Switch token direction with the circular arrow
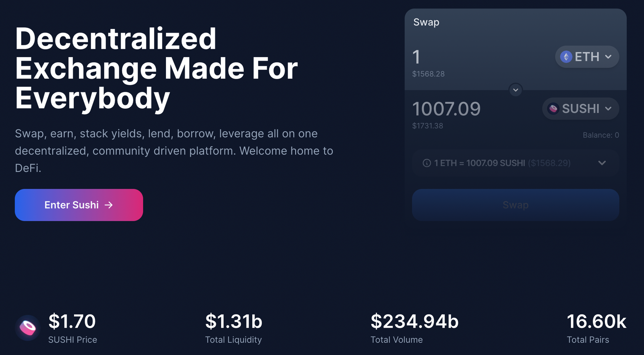The width and height of the screenshot is (644, 355). pos(516,90)
